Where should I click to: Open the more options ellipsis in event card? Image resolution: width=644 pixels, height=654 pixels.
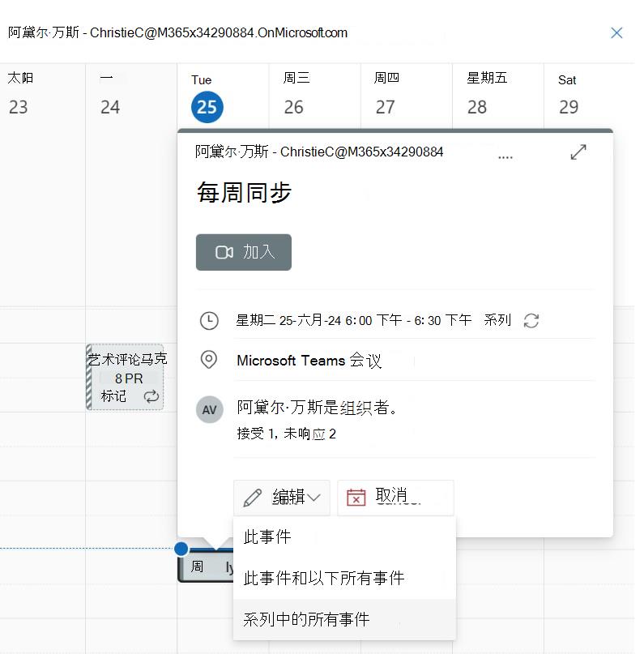tap(505, 157)
